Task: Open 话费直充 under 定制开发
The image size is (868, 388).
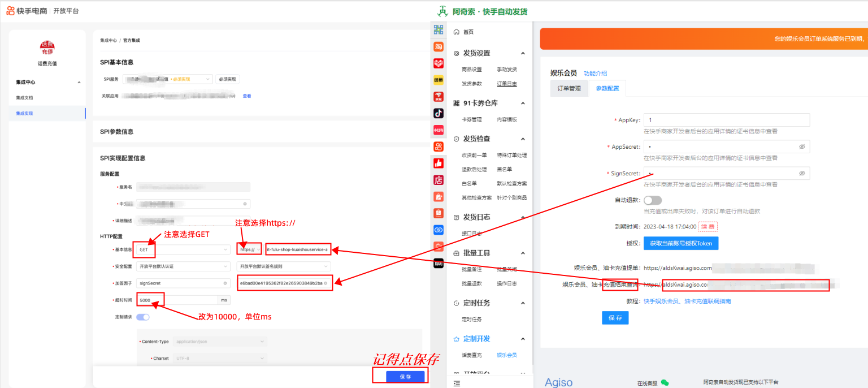Action: tap(472, 355)
